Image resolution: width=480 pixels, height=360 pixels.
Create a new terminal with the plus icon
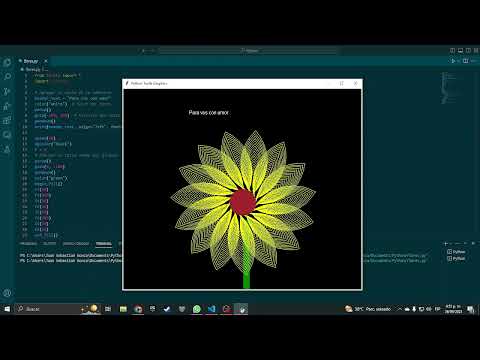click(446, 244)
